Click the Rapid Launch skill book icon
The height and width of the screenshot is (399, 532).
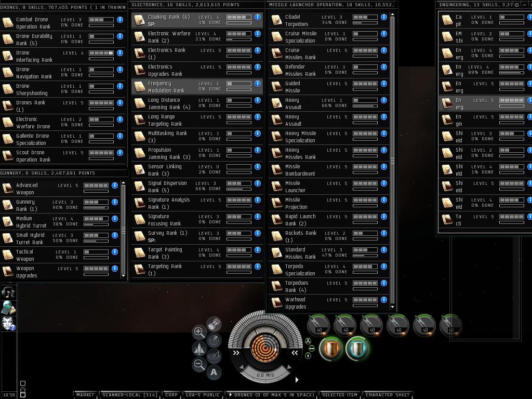[277, 220]
